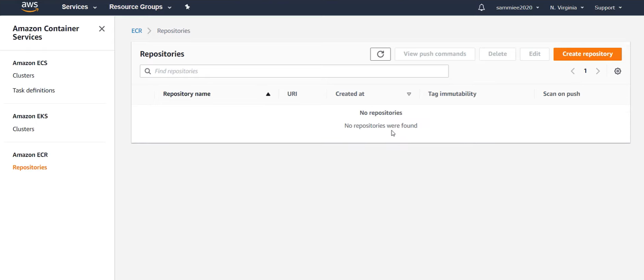
Task: Open Clusters under Amazon ECS
Action: [23, 75]
